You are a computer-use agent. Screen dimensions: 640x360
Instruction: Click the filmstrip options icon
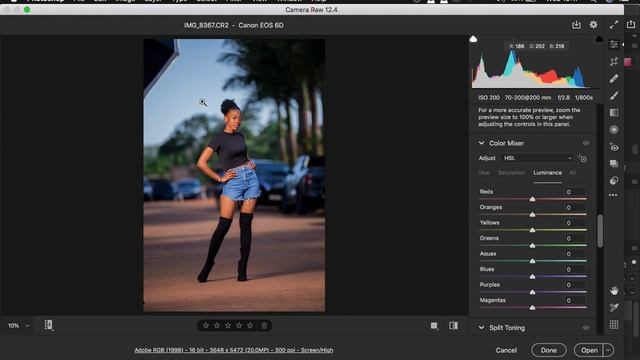click(49, 325)
